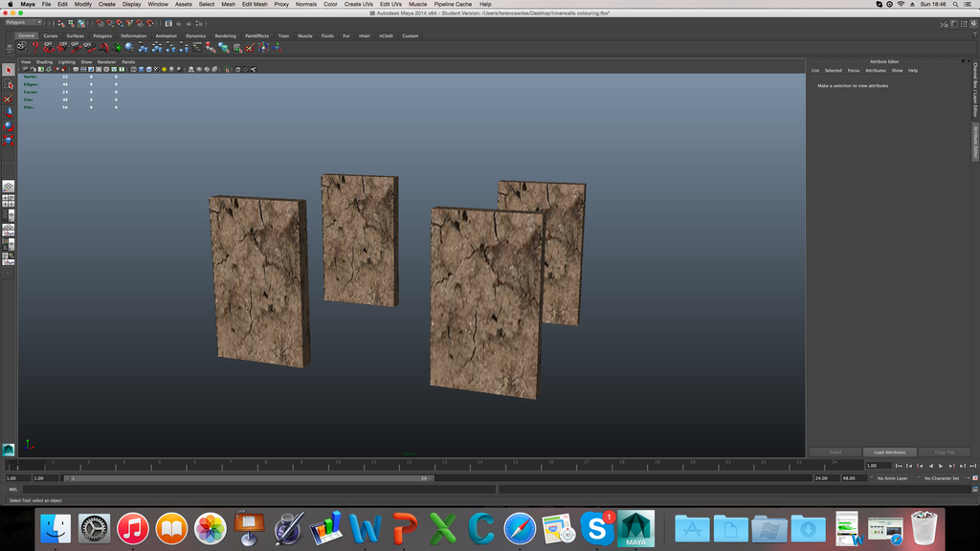Viewport: 980px width, 551px height.
Task: Open the Polygons menu set dropdown
Action: [24, 23]
